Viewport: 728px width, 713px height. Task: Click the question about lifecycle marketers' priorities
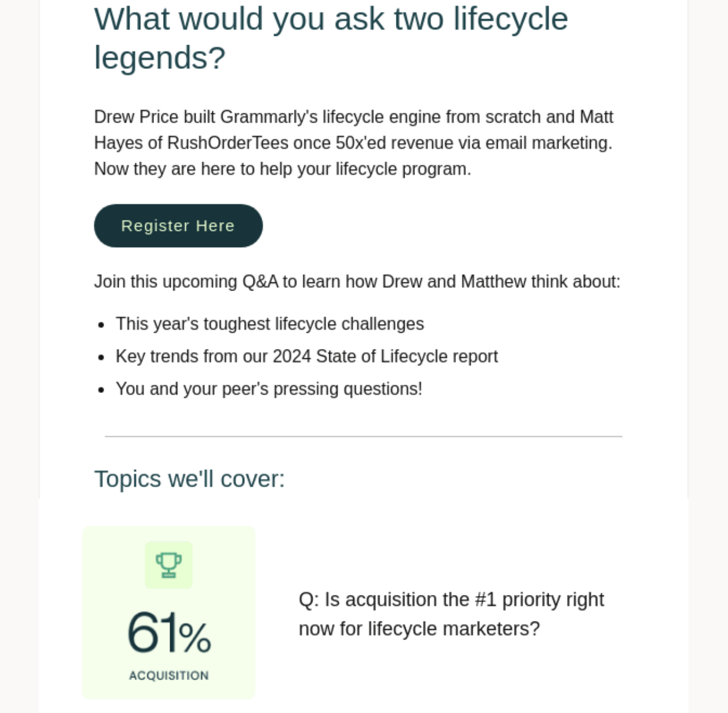(x=451, y=613)
